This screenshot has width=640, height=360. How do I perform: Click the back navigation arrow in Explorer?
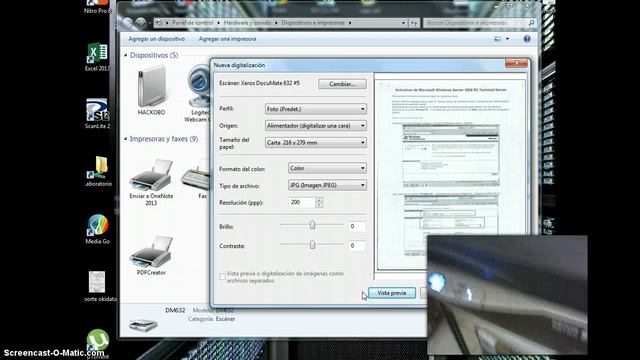click(x=127, y=23)
